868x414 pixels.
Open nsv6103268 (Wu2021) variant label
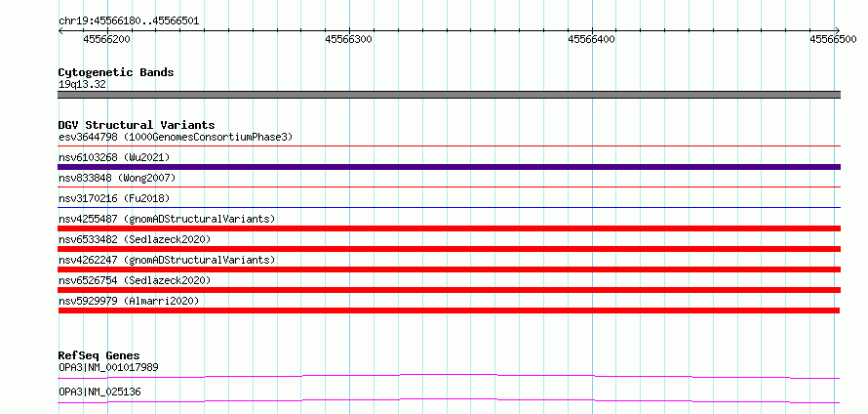tap(114, 157)
